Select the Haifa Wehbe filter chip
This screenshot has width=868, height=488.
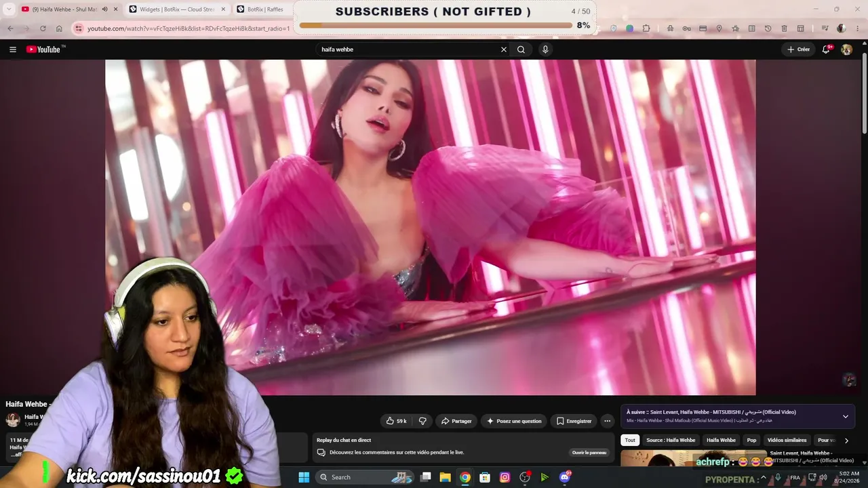(721, 441)
